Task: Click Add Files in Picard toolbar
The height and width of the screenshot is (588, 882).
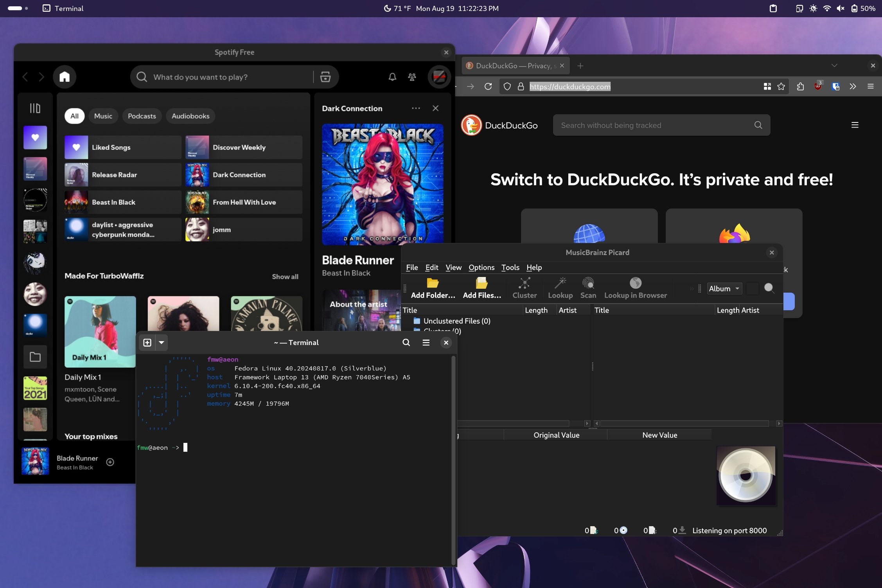Action: 481,288
